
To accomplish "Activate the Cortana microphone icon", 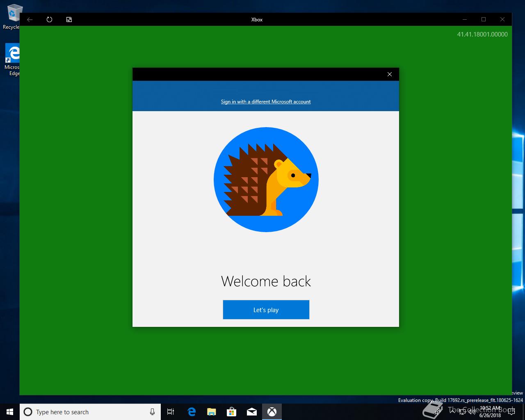I will click(x=152, y=412).
